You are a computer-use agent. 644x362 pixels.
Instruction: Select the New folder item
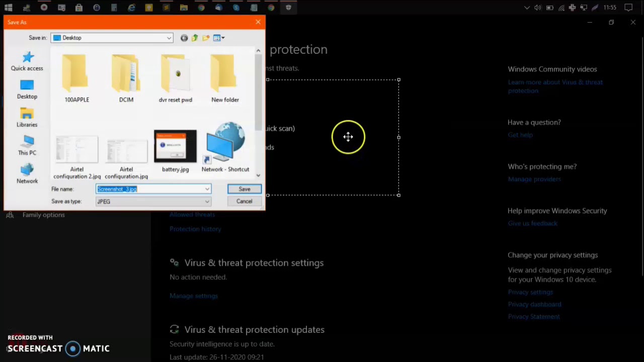click(x=225, y=78)
